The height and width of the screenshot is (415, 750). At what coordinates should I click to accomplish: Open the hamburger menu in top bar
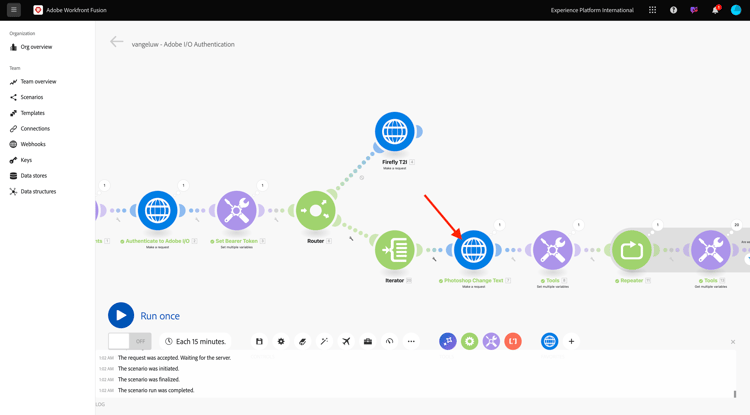pyautogui.click(x=14, y=10)
